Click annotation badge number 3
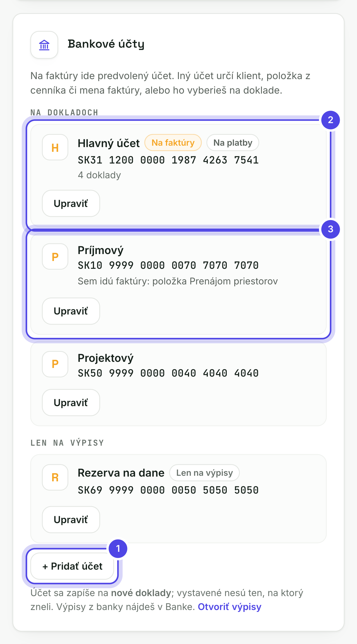Screen dimensions: 357x644 point(331,229)
